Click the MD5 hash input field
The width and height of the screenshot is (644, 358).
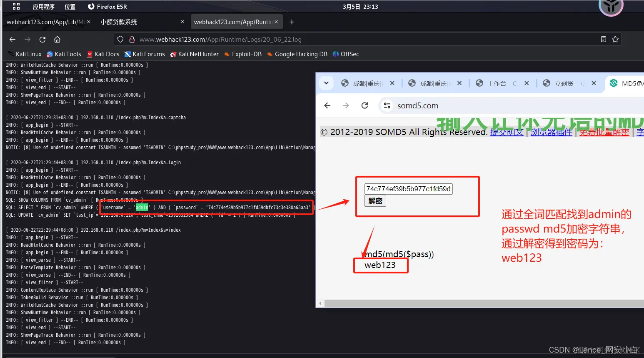click(409, 189)
